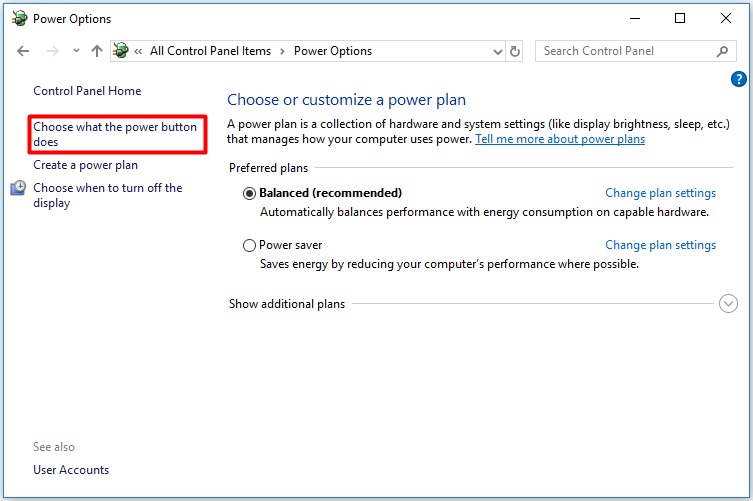Click the forward navigation arrow
Image resolution: width=753 pixels, height=501 pixels.
point(52,51)
